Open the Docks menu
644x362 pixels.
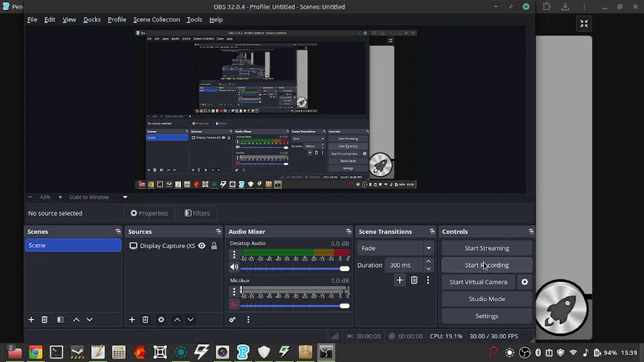pos(92,19)
